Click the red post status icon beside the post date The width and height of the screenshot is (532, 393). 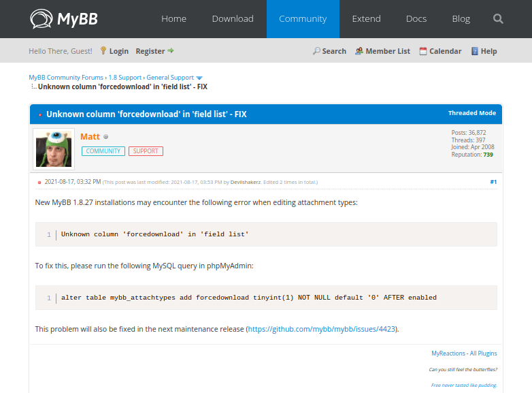[x=39, y=183]
